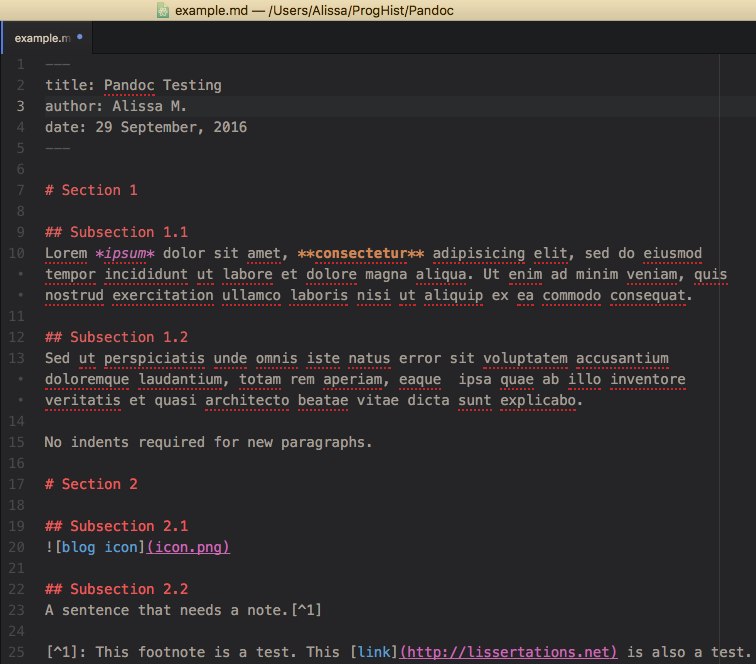Click the word 'consequat.' ending line 10
756x664 pixels.
651,295
